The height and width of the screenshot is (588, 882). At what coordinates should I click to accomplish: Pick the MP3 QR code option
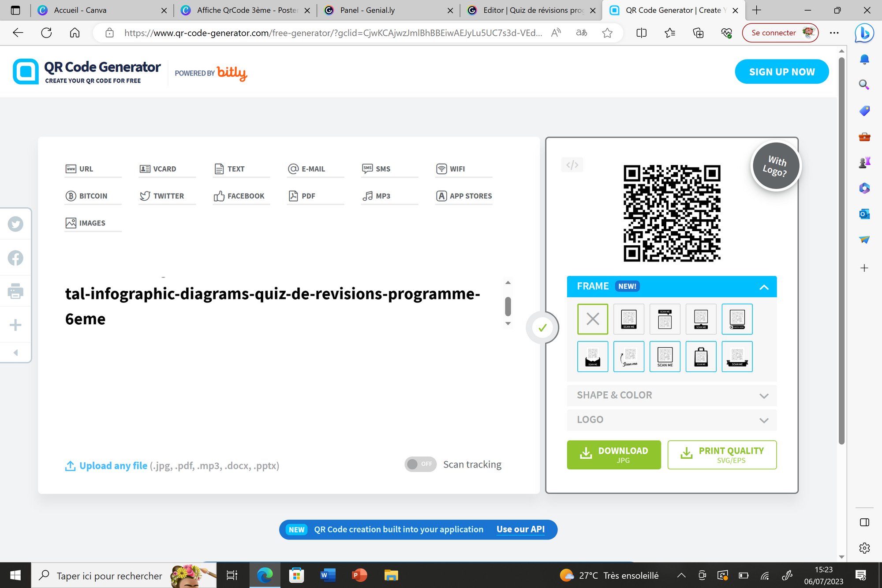point(383,195)
